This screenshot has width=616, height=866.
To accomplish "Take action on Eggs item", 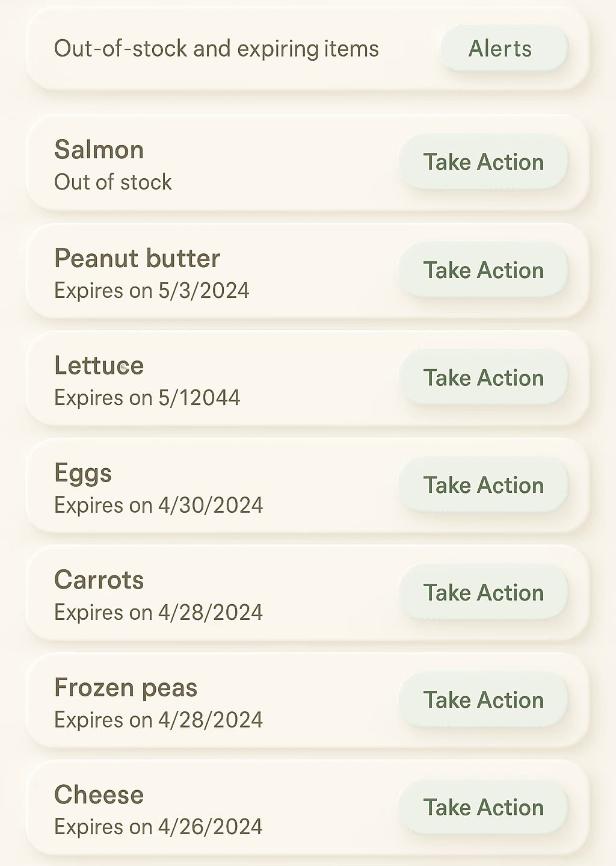I will 483,485.
